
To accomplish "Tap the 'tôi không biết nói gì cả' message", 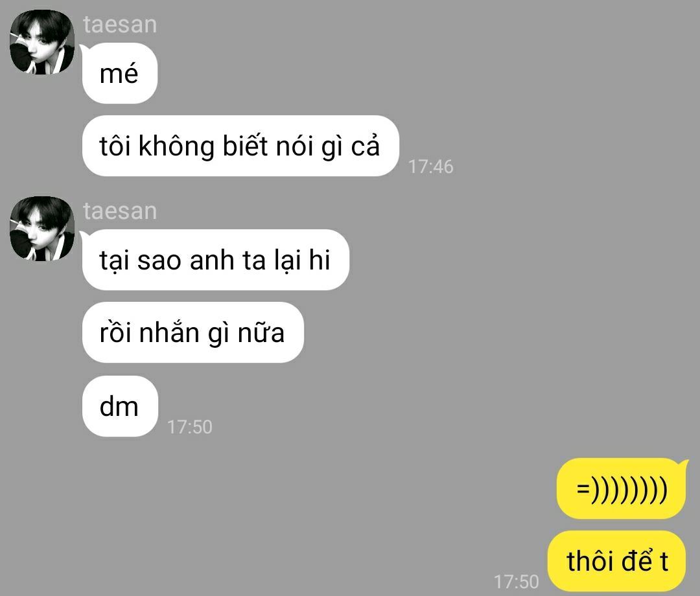I will click(240, 146).
